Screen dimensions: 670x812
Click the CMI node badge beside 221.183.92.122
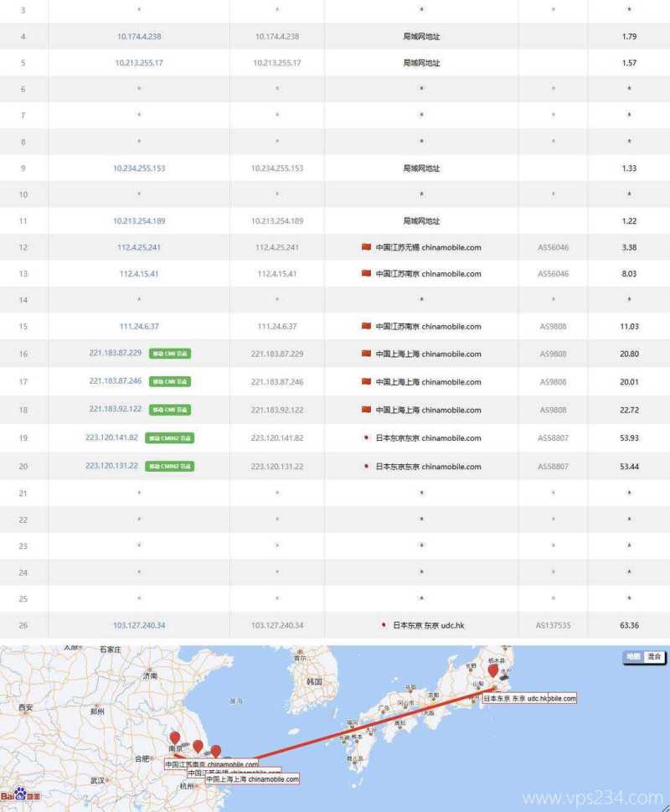coord(170,410)
